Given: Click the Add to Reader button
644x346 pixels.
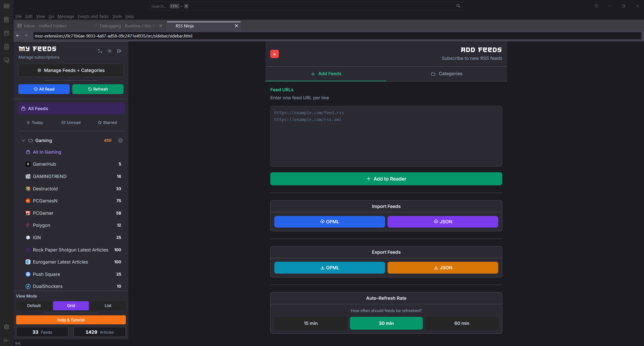Looking at the screenshot, I should tap(386, 179).
